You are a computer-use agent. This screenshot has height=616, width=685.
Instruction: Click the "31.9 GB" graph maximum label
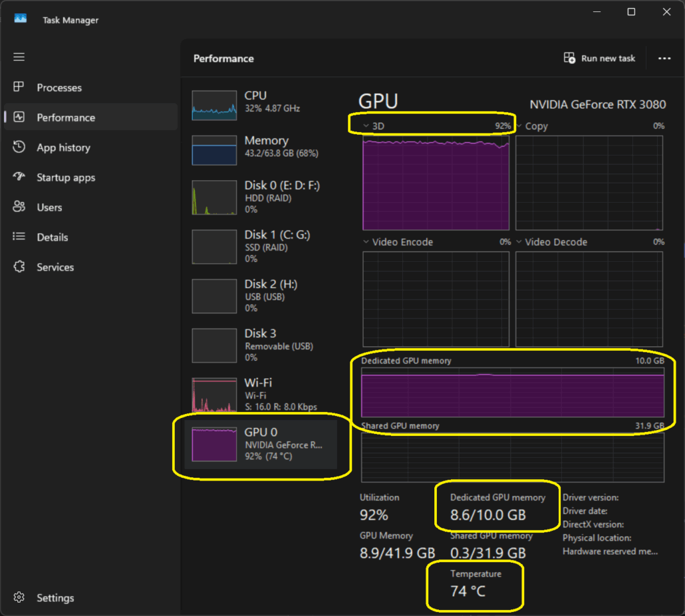tap(650, 426)
